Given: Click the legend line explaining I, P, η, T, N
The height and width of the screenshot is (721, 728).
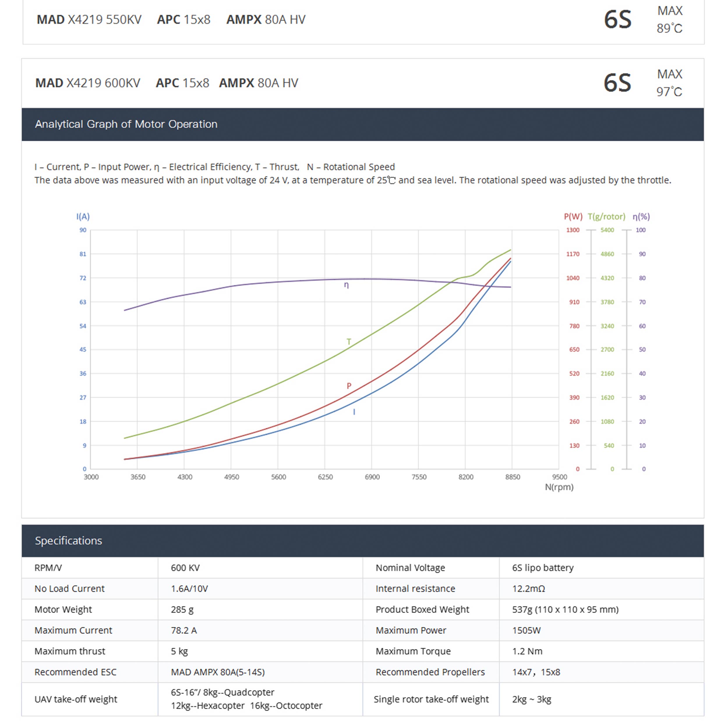Looking at the screenshot, I should 214,167.
